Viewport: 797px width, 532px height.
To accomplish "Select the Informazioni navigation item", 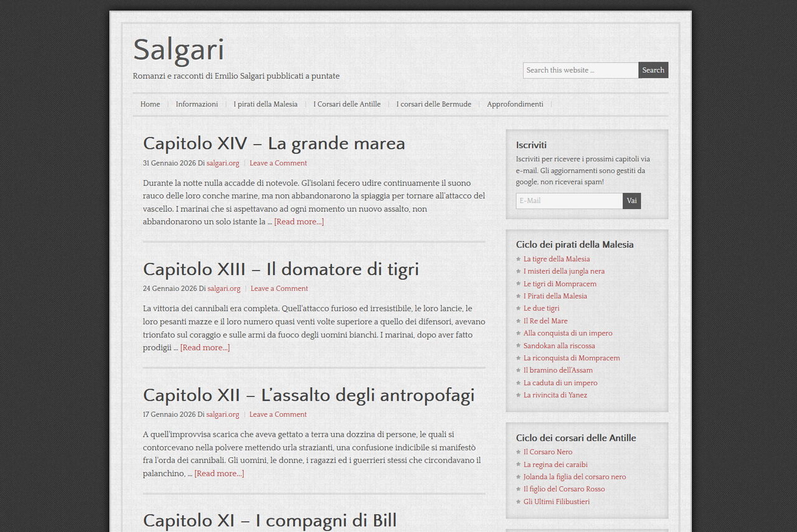I will 197,104.
